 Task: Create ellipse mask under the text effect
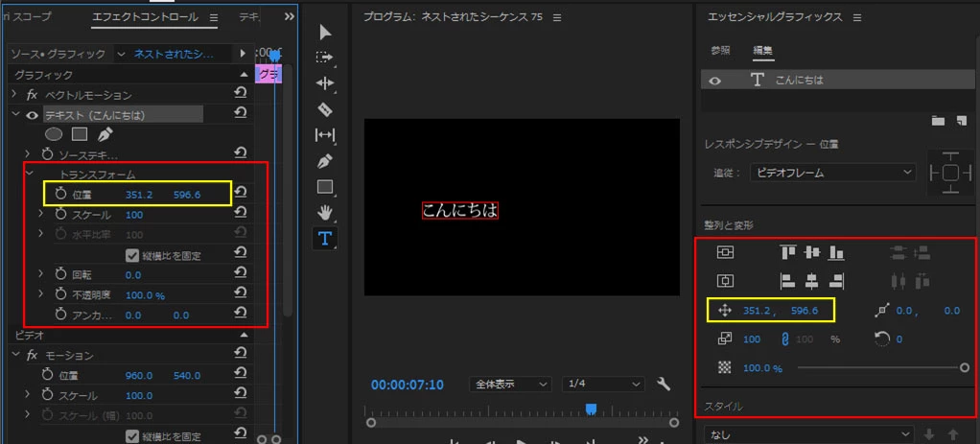[55, 134]
